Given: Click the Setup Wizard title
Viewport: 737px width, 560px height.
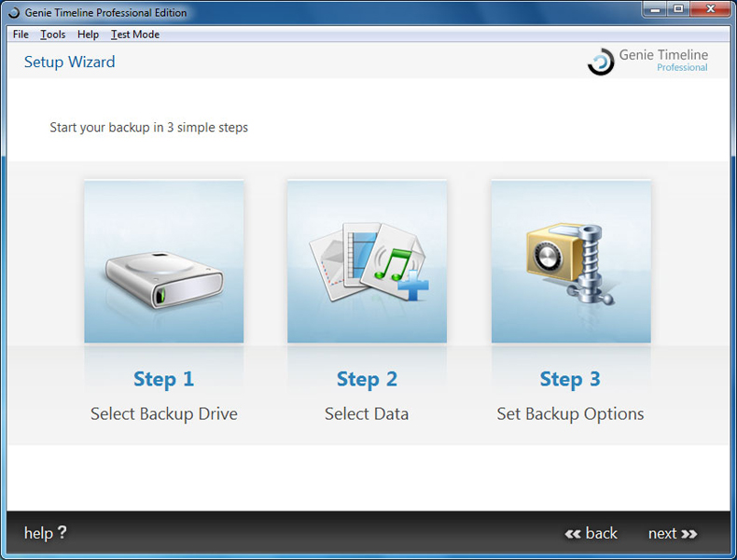Looking at the screenshot, I should (x=70, y=62).
